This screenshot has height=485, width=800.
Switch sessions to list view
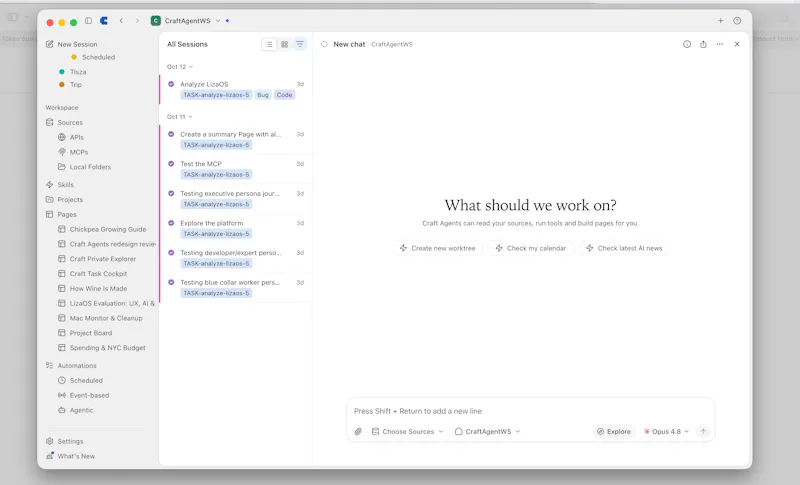[269, 44]
